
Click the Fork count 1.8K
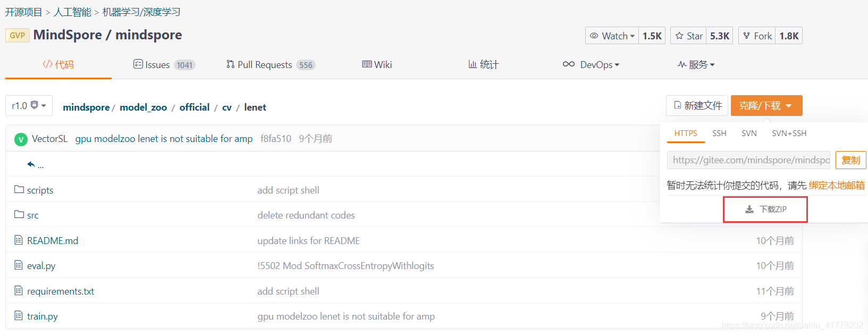(x=789, y=36)
